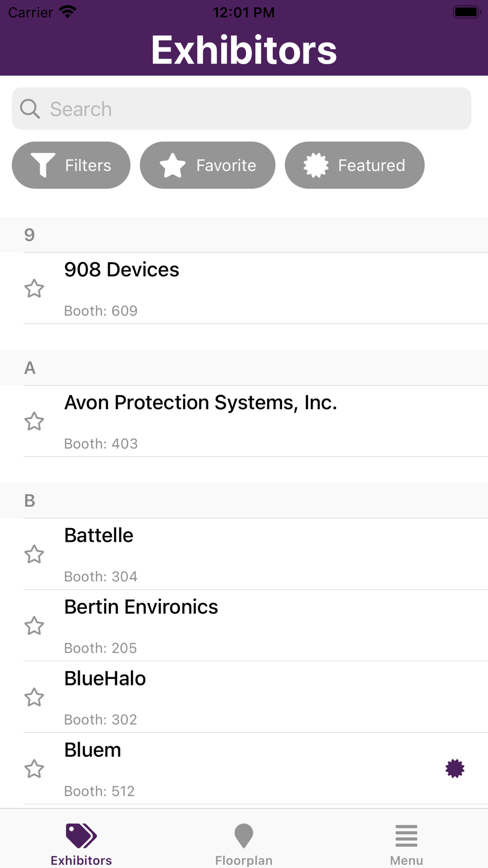This screenshot has width=488, height=868.
Task: Tap the Exhibitors tag icon
Action: pyautogui.click(x=81, y=835)
